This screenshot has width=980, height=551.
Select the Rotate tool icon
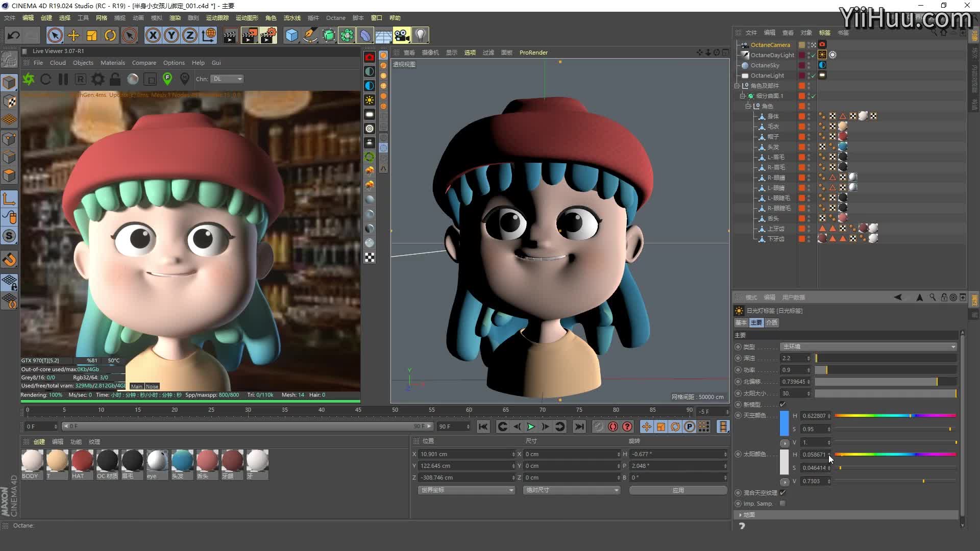click(x=110, y=35)
